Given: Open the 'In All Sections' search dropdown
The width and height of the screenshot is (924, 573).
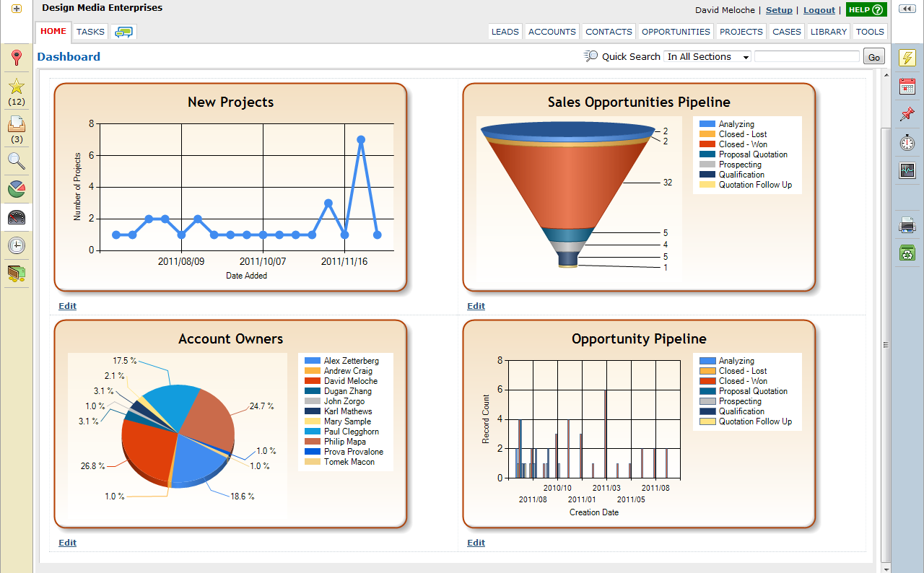Looking at the screenshot, I should click(x=707, y=56).
